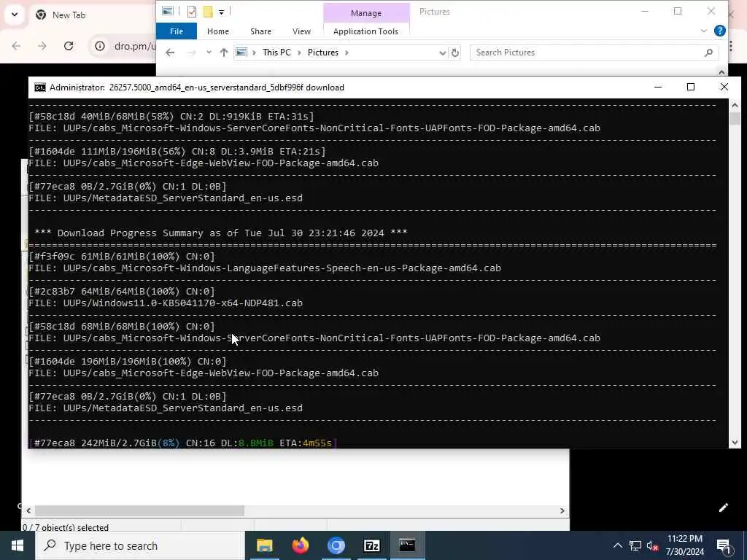Go forward in Chrome browser
747x560 pixels.
pyautogui.click(x=42, y=46)
